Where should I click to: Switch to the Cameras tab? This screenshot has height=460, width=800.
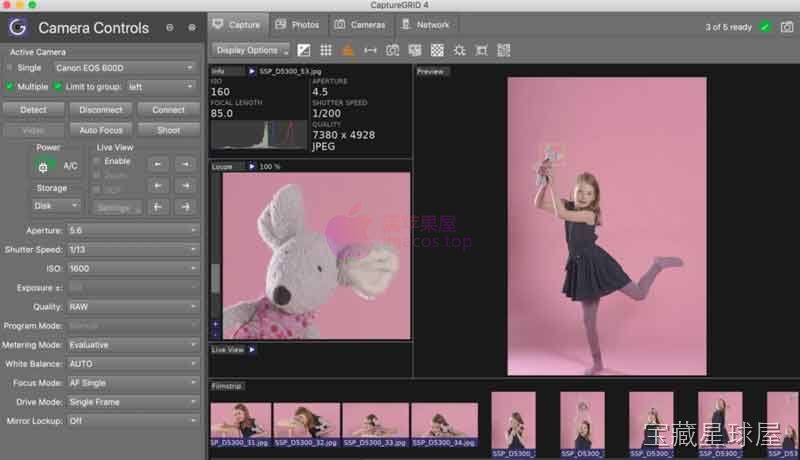click(x=360, y=24)
